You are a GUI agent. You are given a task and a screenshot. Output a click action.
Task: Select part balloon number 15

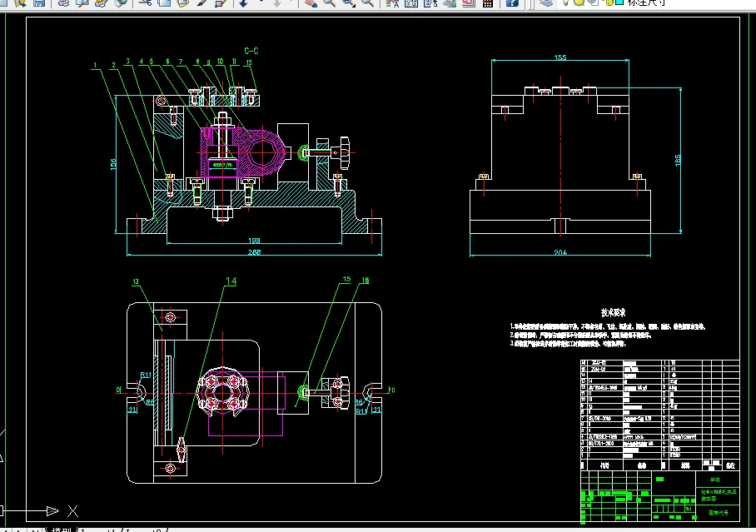(x=346, y=279)
